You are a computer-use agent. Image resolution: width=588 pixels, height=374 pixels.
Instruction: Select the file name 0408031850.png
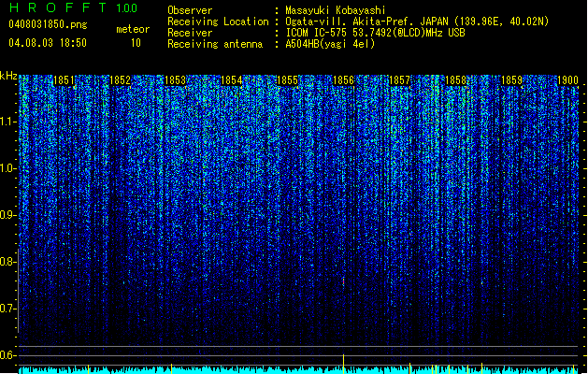(x=48, y=24)
